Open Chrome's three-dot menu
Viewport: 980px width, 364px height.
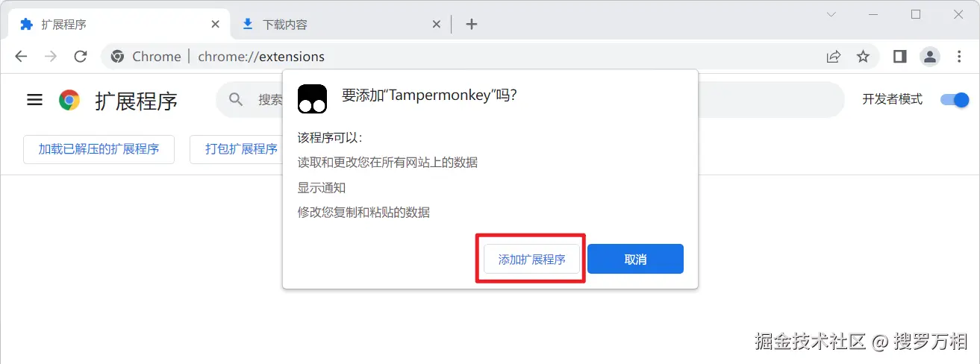959,57
